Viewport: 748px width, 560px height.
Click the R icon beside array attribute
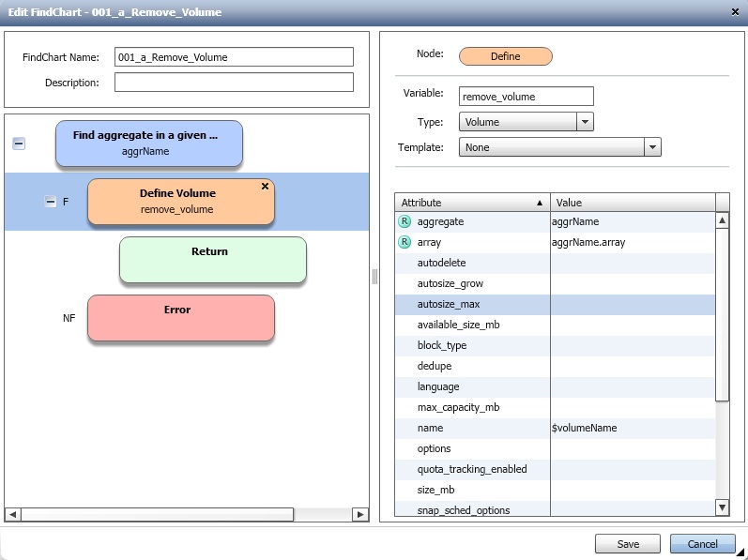(x=405, y=242)
